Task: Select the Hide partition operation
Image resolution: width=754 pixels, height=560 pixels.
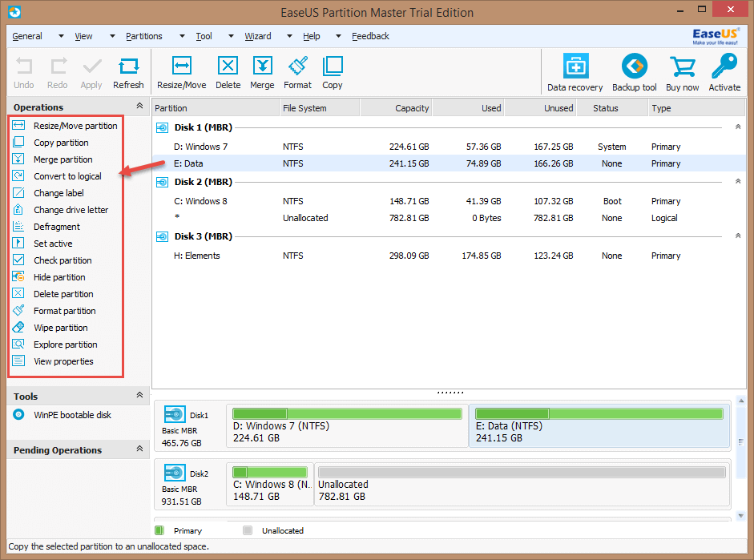Action: 49,277
